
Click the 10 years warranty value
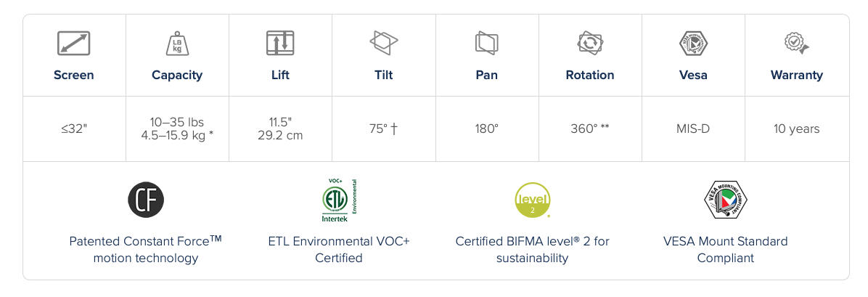[x=796, y=129]
